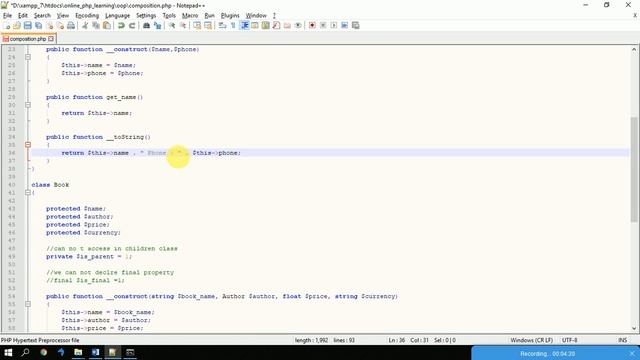Select the composition.php tab
The height and width of the screenshot is (360, 640).
coord(28,39)
